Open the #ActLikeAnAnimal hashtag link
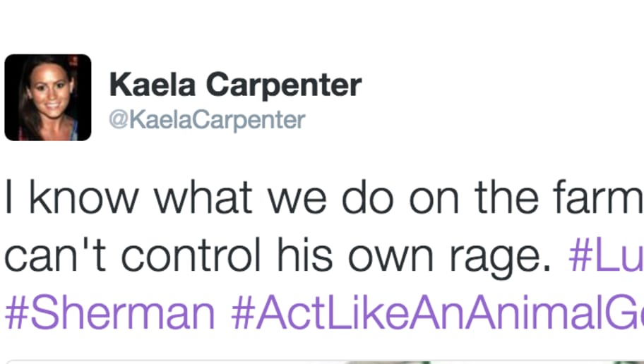The width and height of the screenshot is (644, 364). click(x=437, y=312)
